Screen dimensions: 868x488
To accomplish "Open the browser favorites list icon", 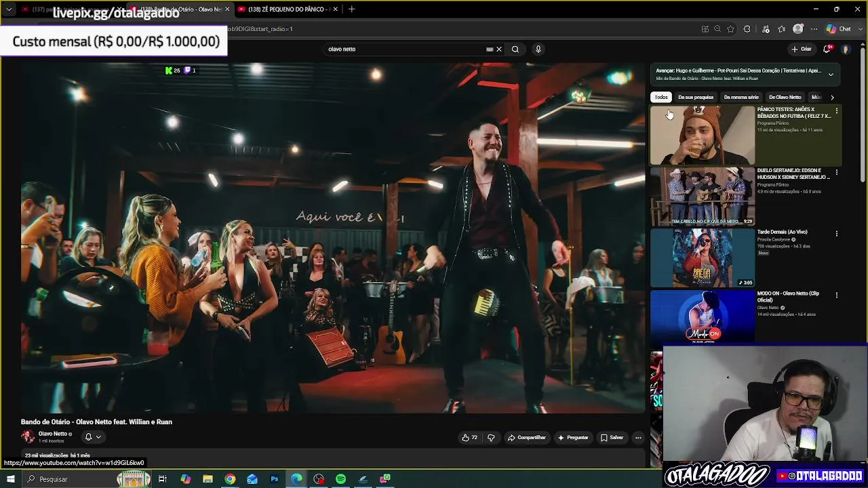I will pyautogui.click(x=782, y=29).
